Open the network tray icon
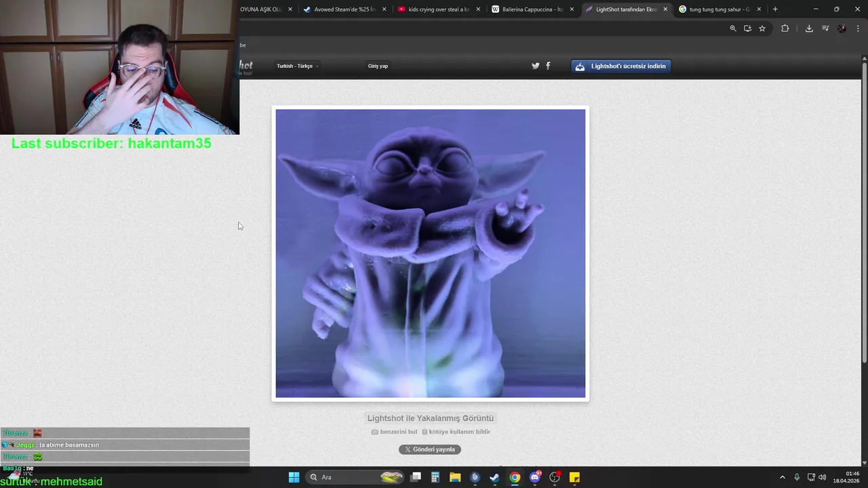The height and width of the screenshot is (488, 868). 811,477
